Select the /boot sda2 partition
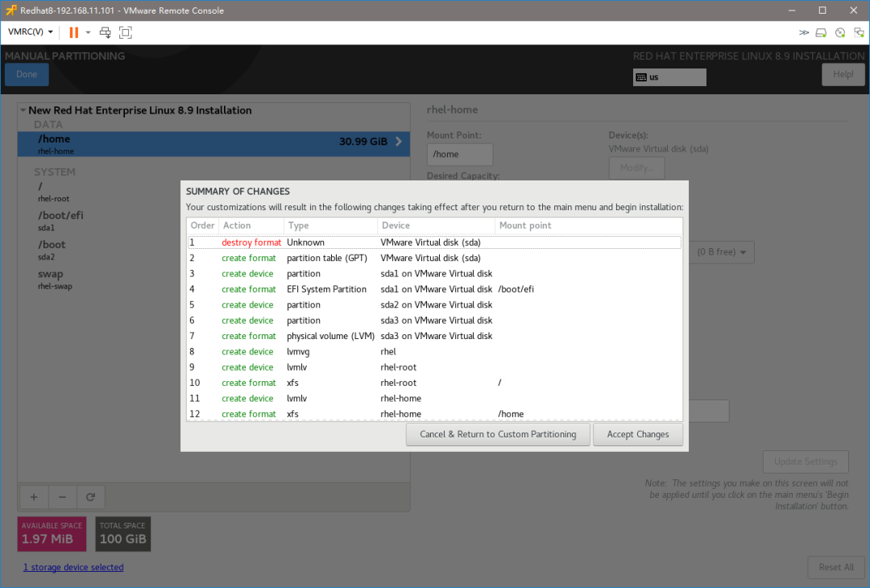The width and height of the screenshot is (870, 588). click(x=213, y=251)
